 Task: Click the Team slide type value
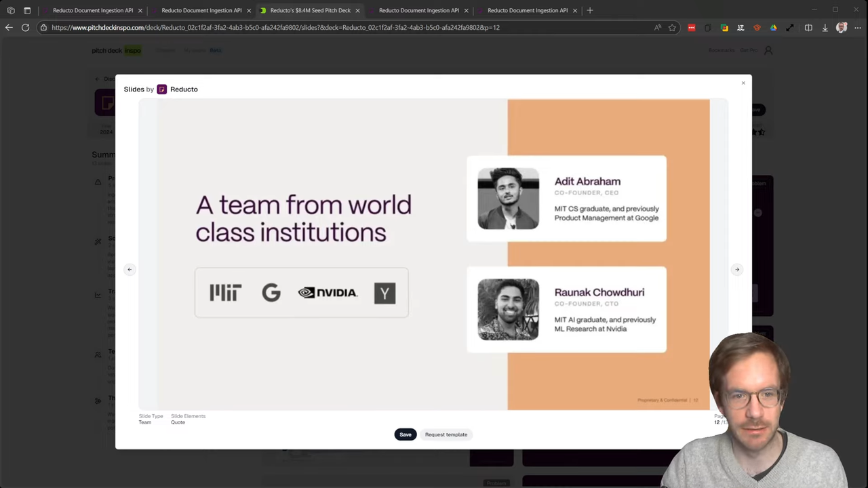pyautogui.click(x=145, y=422)
